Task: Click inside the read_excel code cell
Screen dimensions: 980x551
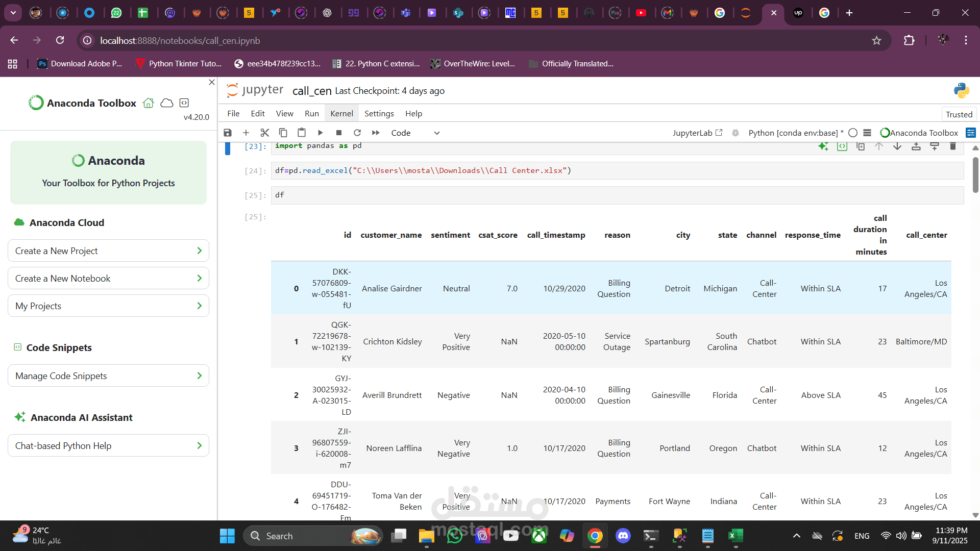Action: click(617, 171)
